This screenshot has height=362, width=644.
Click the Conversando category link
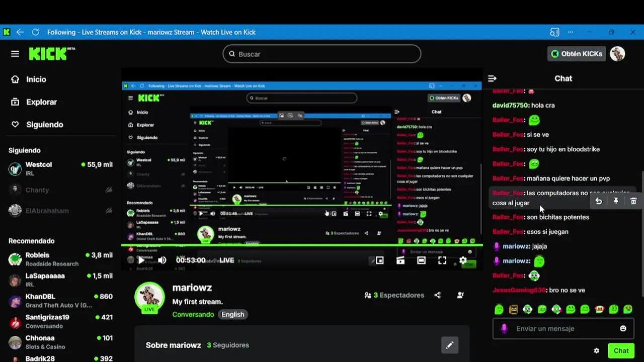[193, 314]
